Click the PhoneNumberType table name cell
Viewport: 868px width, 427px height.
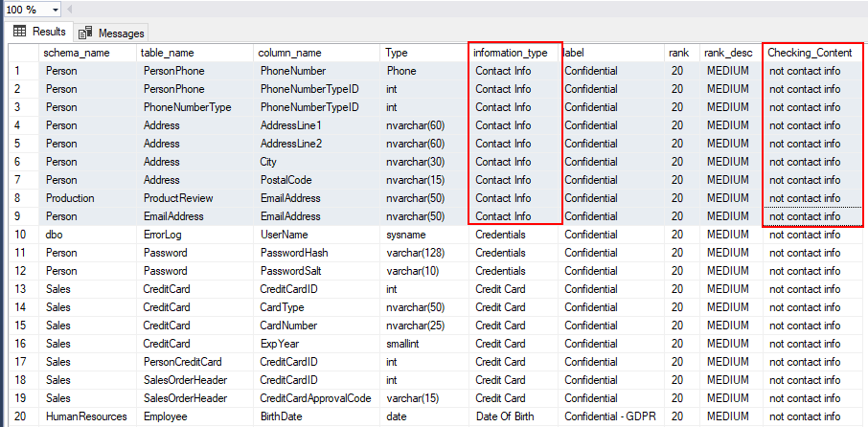click(194, 107)
